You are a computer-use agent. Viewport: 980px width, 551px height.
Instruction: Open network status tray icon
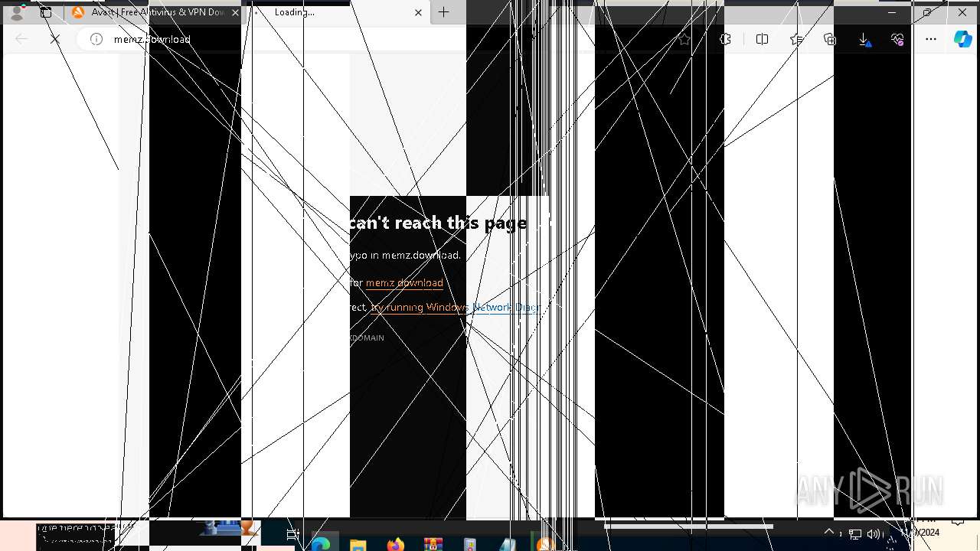tap(855, 534)
